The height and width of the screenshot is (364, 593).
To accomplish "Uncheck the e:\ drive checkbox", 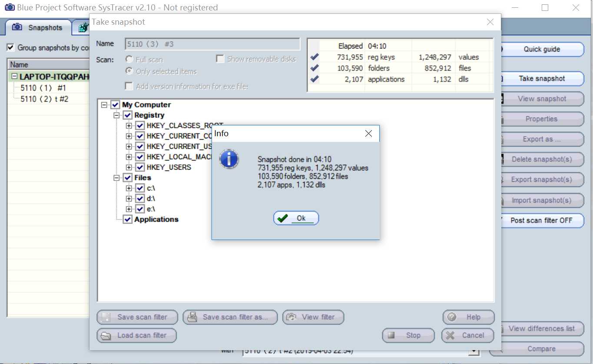I will pyautogui.click(x=140, y=209).
